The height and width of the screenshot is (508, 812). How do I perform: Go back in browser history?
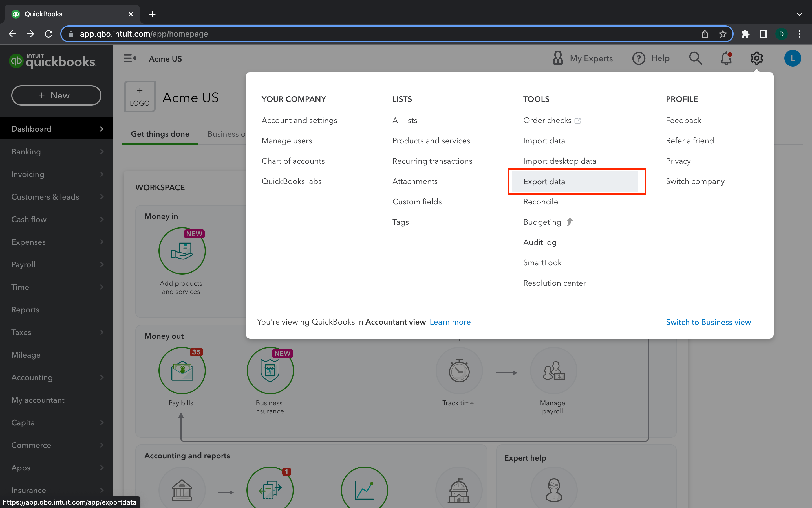12,34
